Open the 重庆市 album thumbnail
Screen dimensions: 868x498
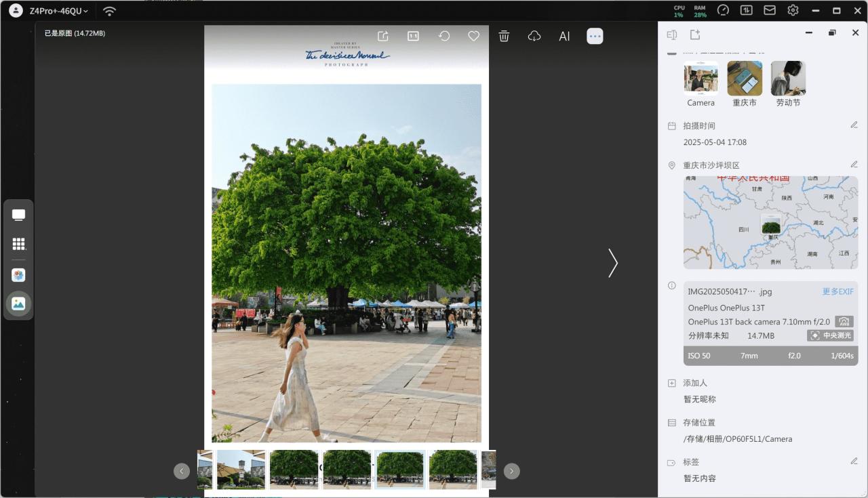(745, 79)
